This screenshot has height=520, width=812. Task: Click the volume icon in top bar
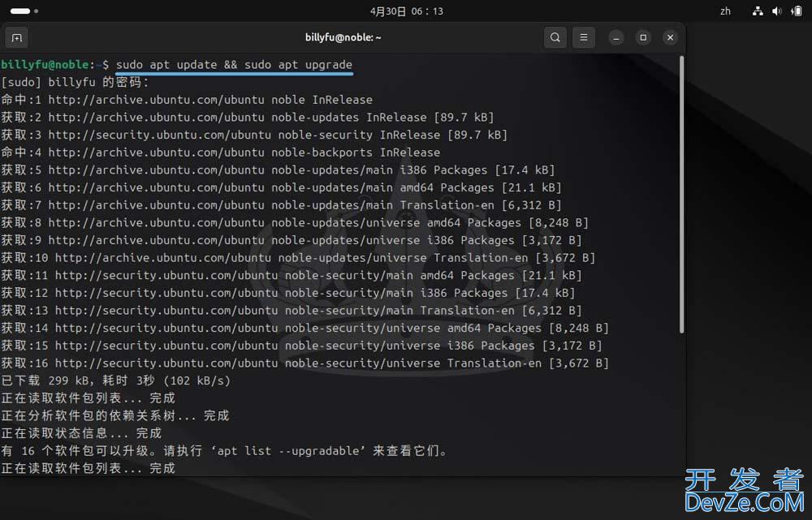(x=777, y=11)
